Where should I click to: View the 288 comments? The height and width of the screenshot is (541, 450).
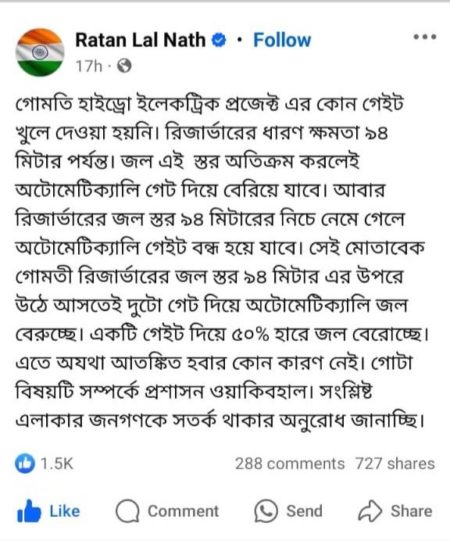pos(290,464)
